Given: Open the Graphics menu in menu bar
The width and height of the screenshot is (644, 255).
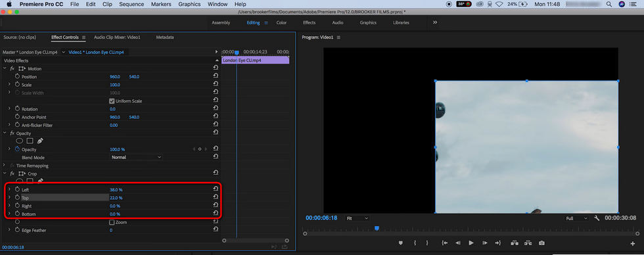Looking at the screenshot, I should click(x=189, y=4).
